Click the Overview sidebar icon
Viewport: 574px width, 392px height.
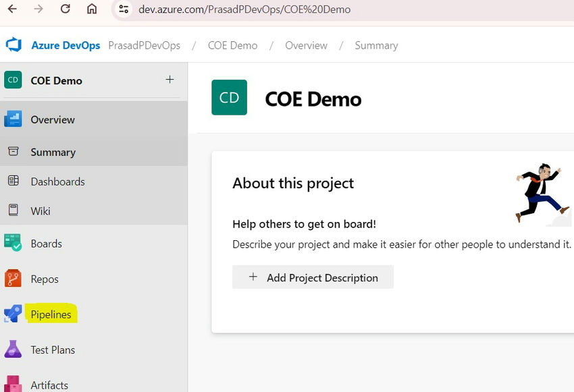point(14,119)
